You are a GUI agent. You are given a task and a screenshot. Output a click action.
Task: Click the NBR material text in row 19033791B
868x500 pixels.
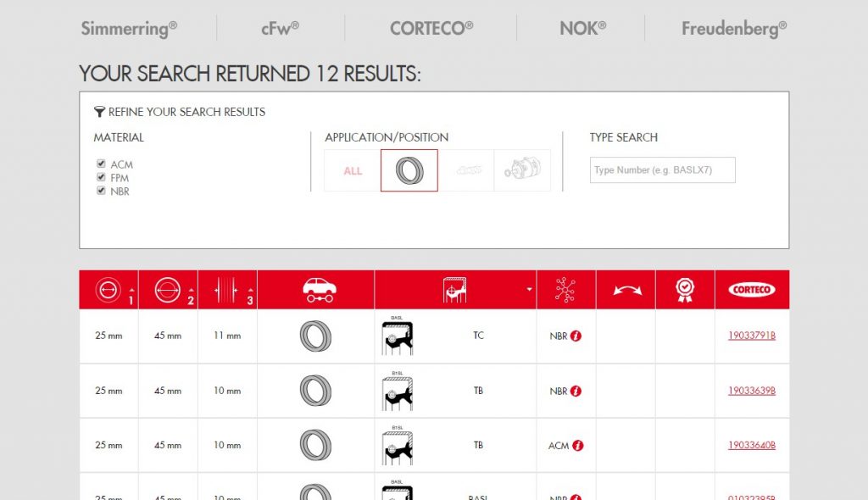click(x=558, y=336)
